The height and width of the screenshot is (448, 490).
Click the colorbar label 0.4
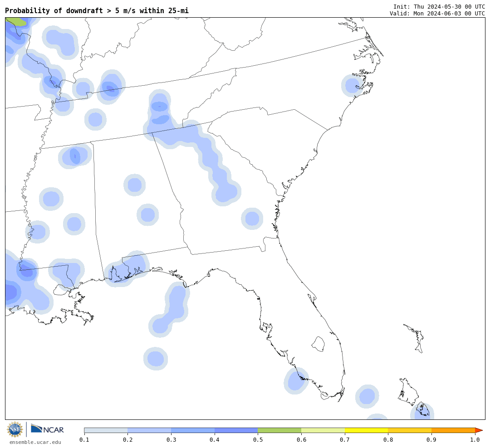[215, 440]
